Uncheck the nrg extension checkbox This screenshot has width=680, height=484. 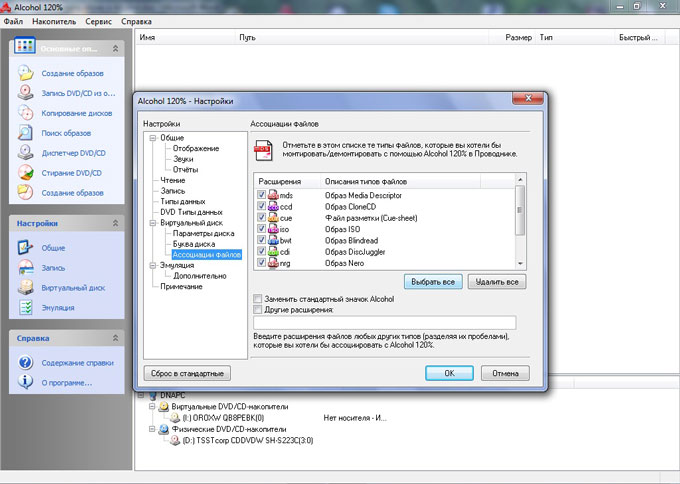click(262, 262)
